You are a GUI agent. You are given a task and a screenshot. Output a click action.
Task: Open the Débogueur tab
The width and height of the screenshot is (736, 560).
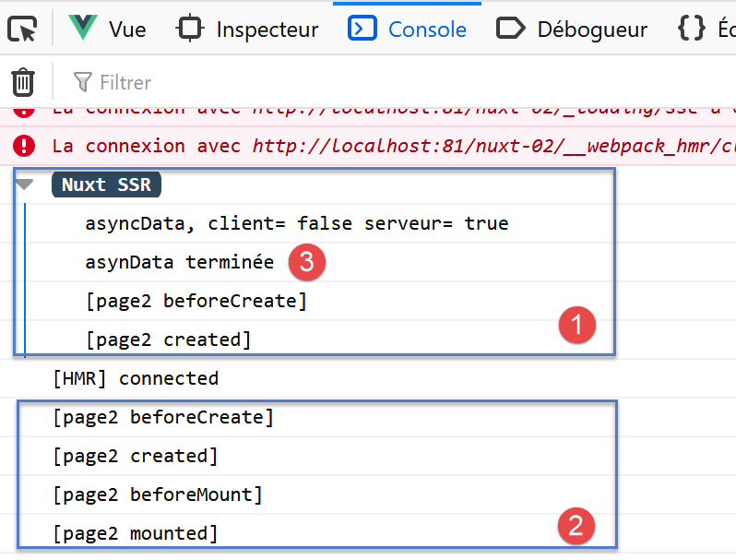(572, 30)
